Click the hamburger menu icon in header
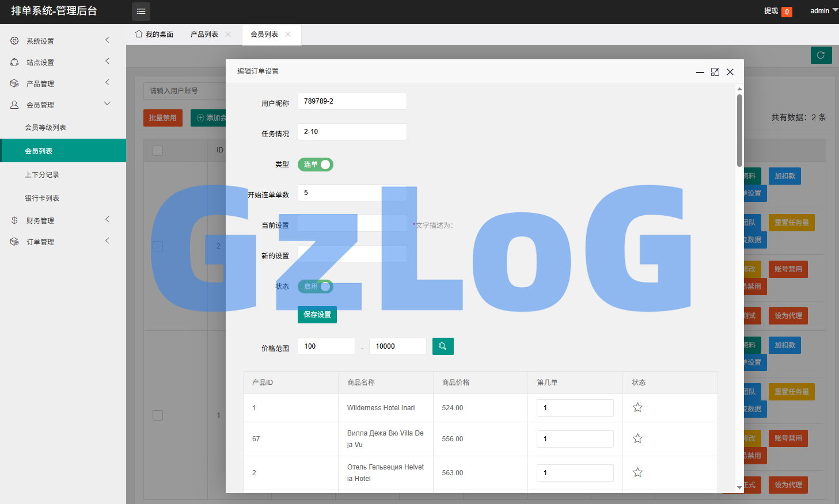 (141, 12)
